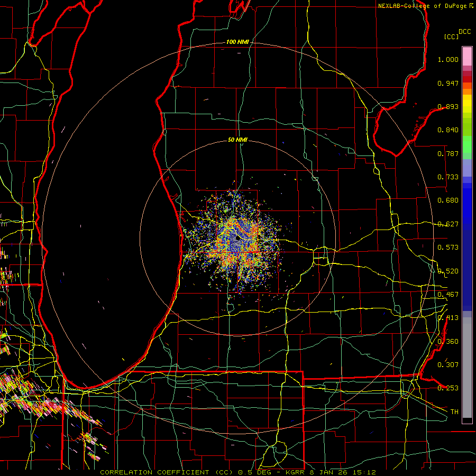The height and width of the screenshot is (476, 476).
Task: Select the 0.840 value on the legend
Action: 448,130
